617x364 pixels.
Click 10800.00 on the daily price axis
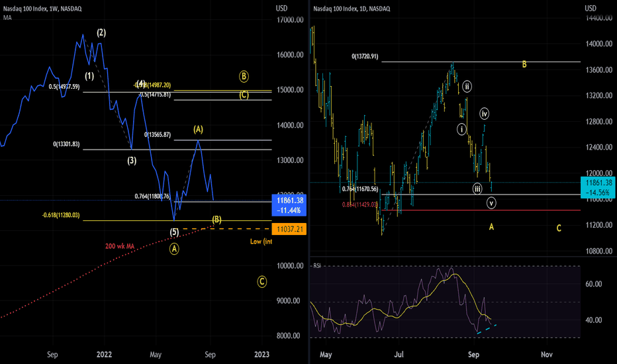click(599, 251)
